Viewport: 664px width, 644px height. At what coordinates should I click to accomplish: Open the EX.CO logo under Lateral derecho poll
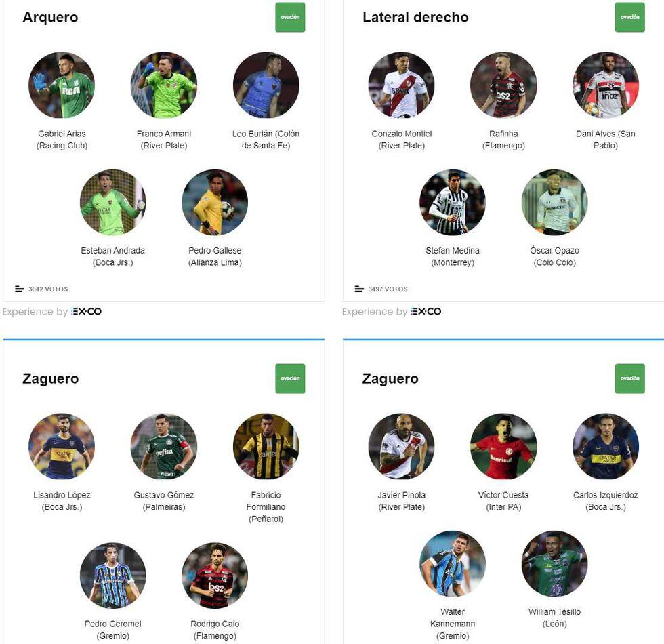click(x=426, y=311)
